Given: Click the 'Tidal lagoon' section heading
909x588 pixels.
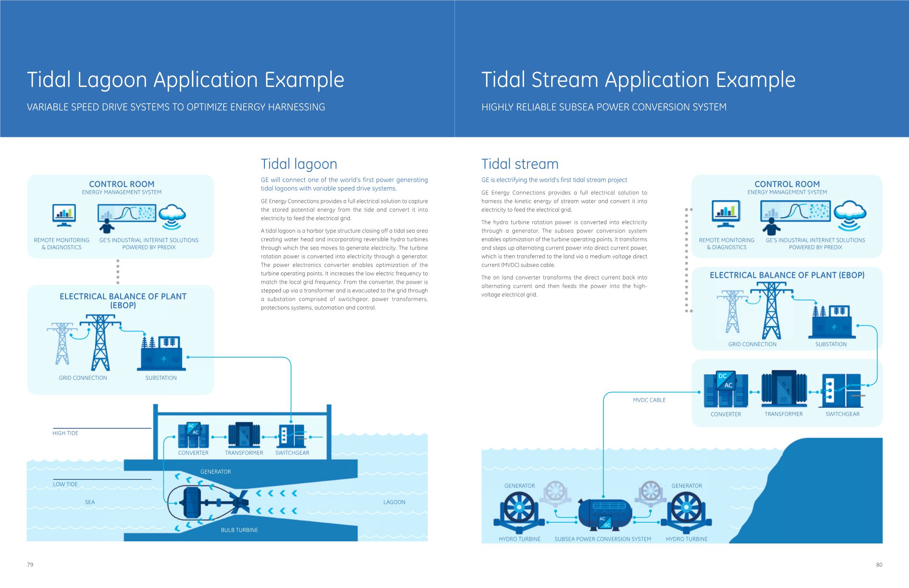Looking at the screenshot, I should (299, 164).
